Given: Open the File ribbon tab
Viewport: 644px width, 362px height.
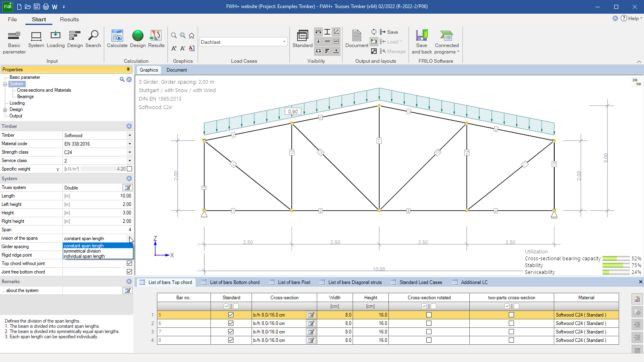Looking at the screenshot, I should click(x=12, y=19).
